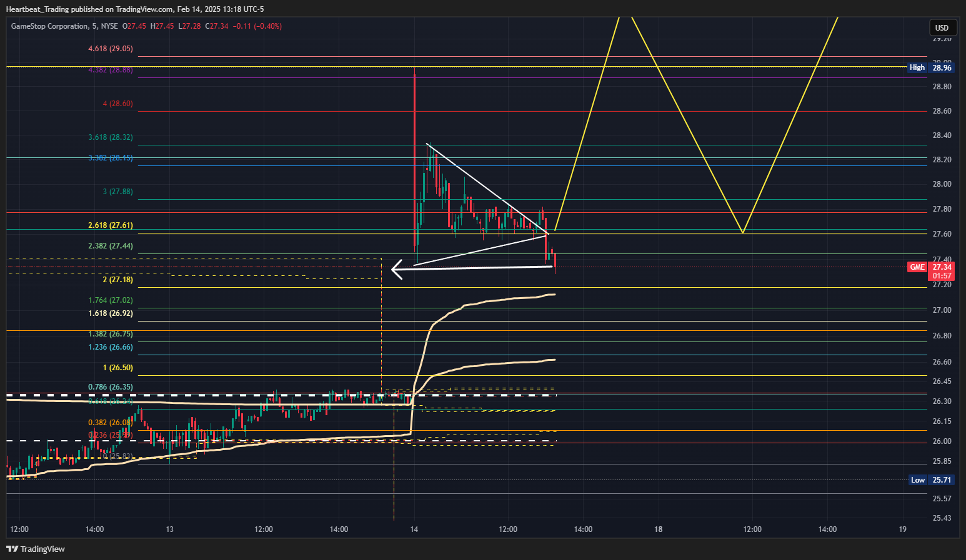Click the 25.43 price axis tick

(x=942, y=518)
